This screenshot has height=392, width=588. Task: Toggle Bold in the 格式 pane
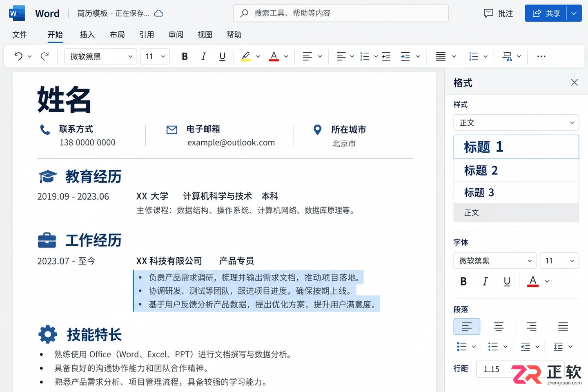[463, 281]
